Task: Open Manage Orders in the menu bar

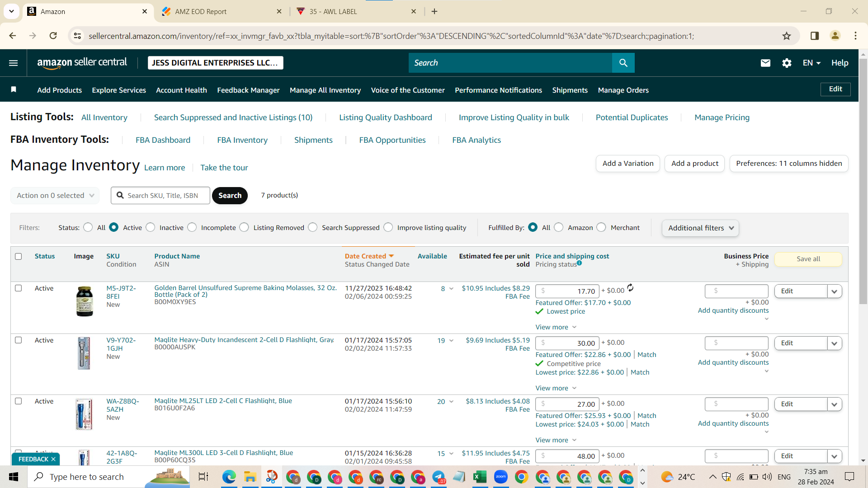Action: point(623,90)
